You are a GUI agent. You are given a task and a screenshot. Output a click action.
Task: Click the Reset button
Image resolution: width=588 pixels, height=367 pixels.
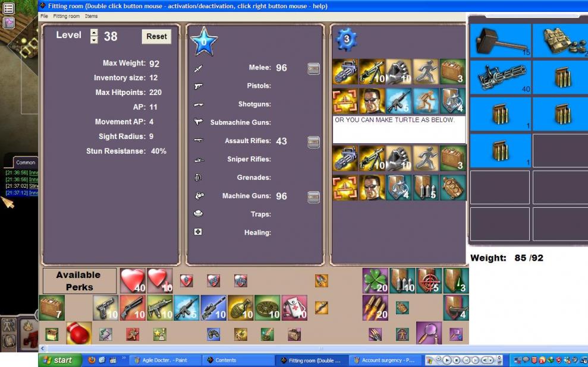pyautogui.click(x=156, y=36)
